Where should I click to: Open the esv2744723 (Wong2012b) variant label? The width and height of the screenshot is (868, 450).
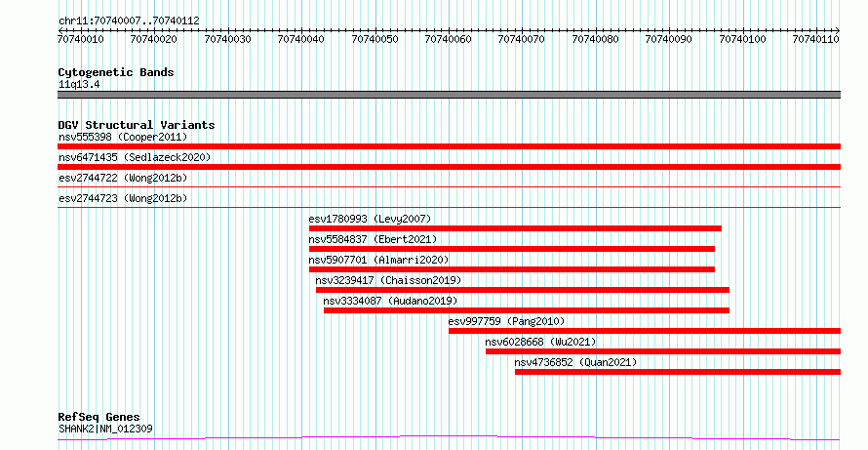click(123, 198)
